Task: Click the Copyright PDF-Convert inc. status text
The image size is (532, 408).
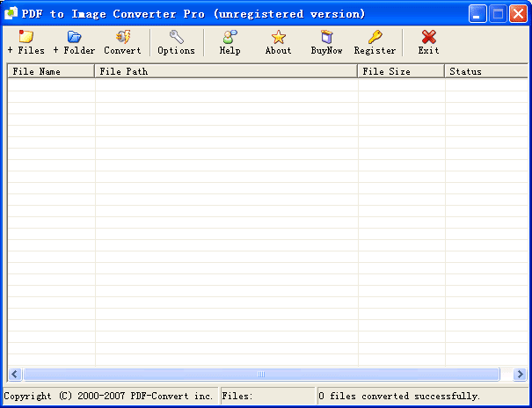Action: [108, 396]
